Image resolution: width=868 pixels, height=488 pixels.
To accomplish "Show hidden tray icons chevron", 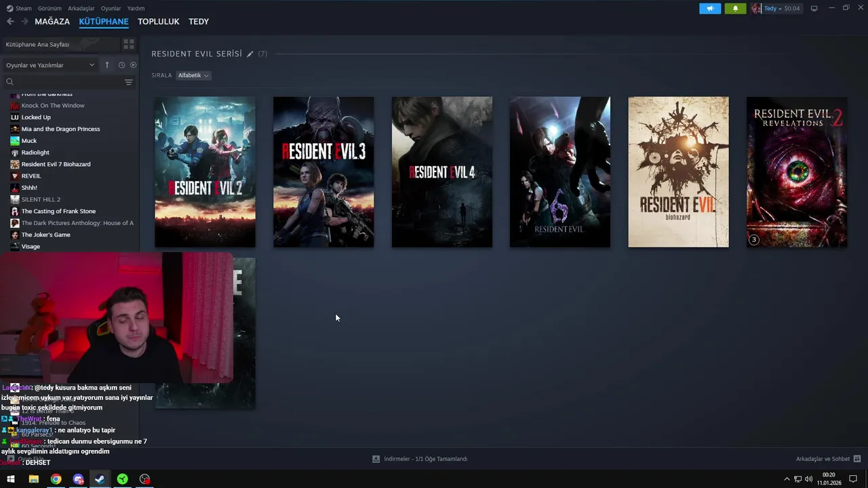I will [787, 479].
